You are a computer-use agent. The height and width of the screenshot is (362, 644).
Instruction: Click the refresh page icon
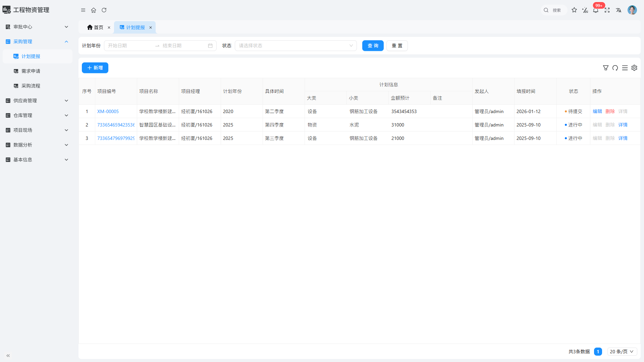coord(104,10)
